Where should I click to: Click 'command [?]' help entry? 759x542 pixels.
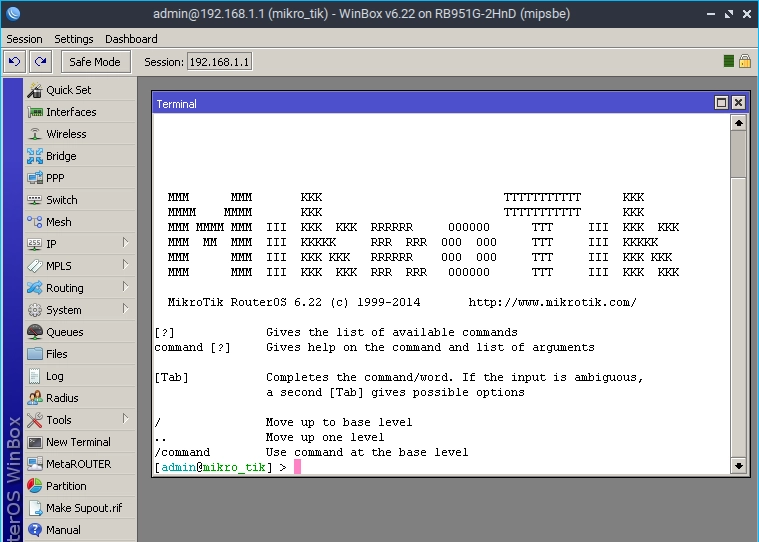[192, 347]
